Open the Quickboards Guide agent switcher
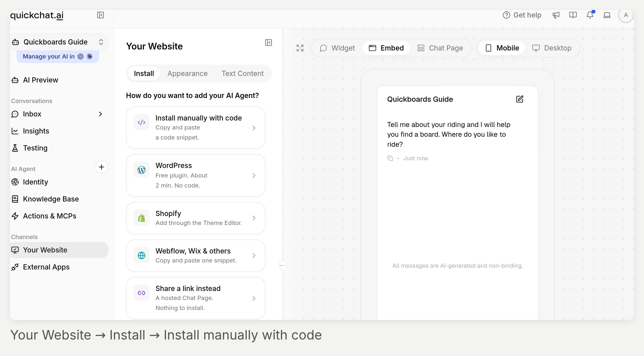644x356 pixels. point(59,42)
